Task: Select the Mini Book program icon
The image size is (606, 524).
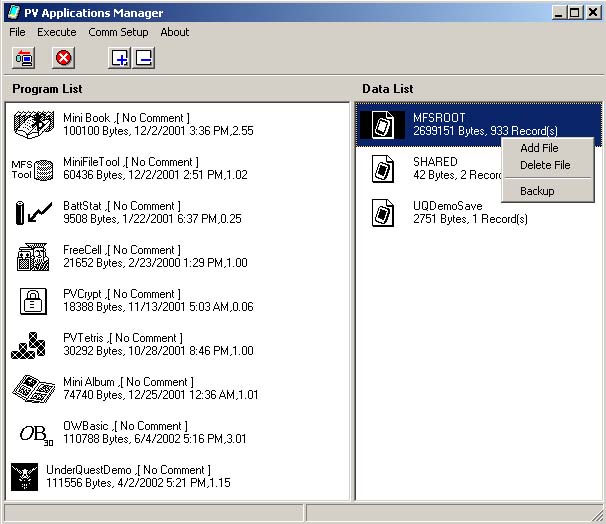Action: point(34,124)
